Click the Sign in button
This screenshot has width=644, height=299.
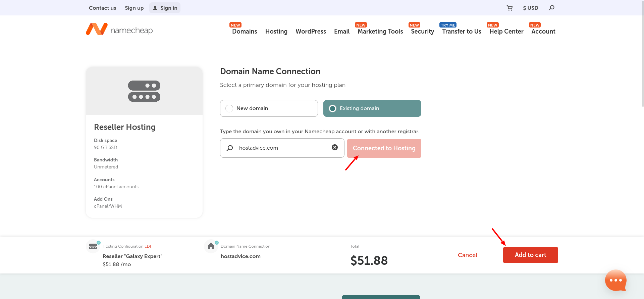coord(165,8)
